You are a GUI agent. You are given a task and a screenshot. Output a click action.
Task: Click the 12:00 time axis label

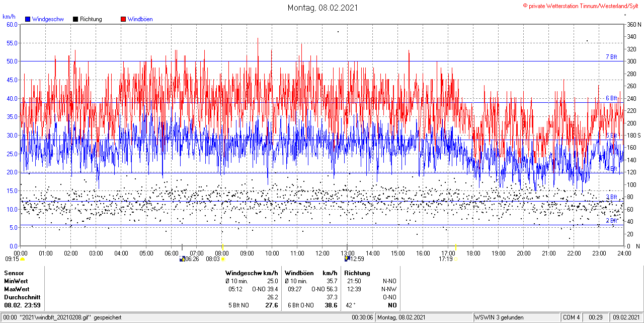323,252
